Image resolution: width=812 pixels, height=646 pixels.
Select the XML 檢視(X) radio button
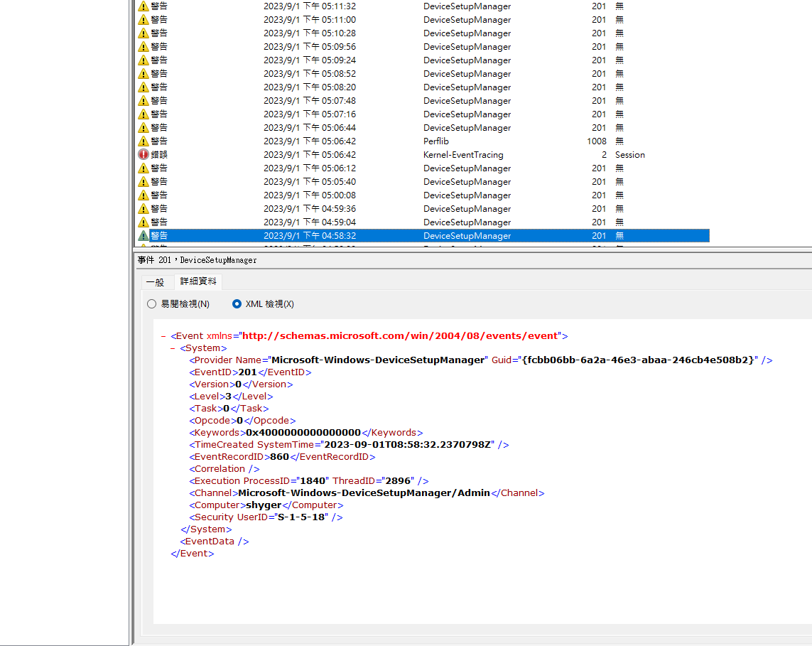(237, 304)
